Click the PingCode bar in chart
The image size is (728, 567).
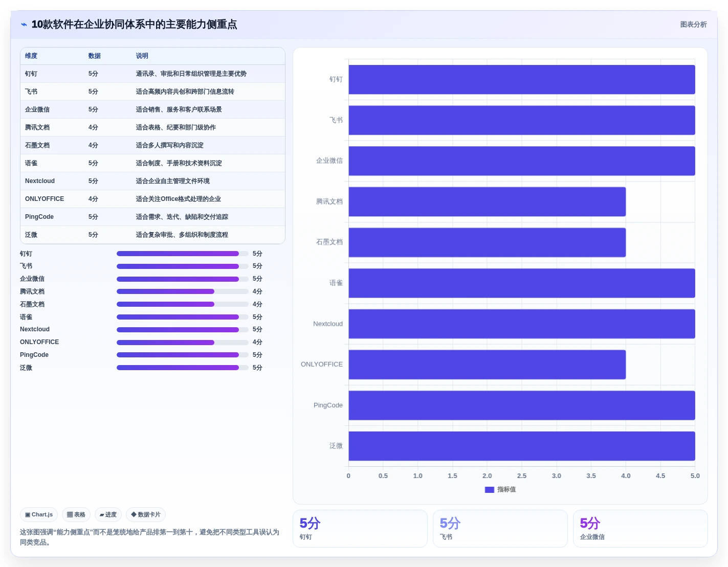tap(522, 405)
